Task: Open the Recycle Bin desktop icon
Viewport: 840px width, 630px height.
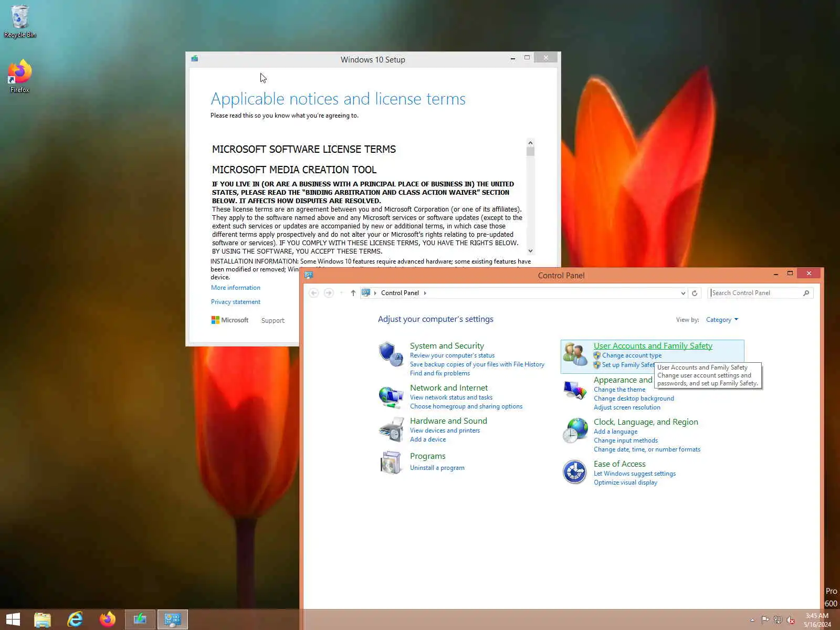Action: pos(20,21)
